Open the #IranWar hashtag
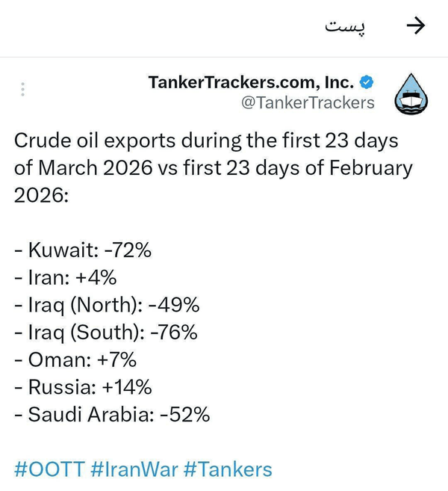The width and height of the screenshot is (448, 491). 134,469
